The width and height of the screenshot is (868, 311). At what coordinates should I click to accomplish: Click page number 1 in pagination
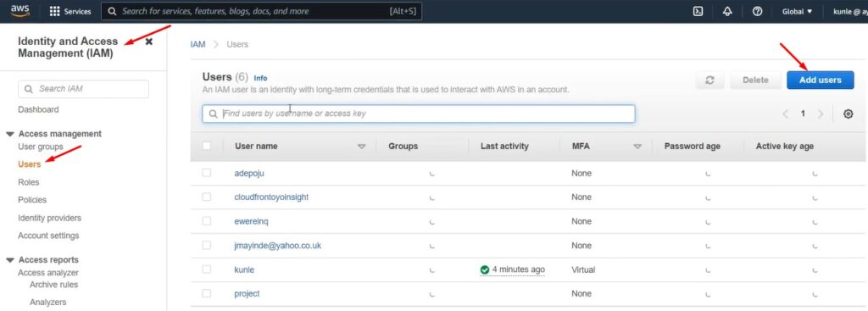tap(803, 114)
